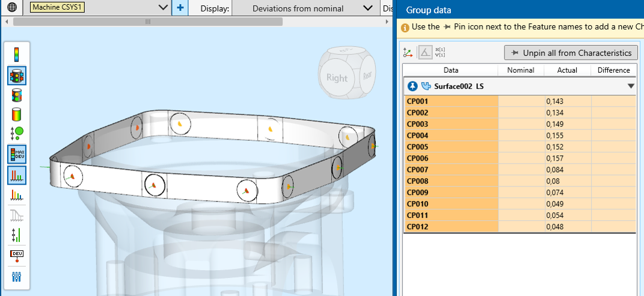Click the multicolor bar chart icon

tap(16, 194)
